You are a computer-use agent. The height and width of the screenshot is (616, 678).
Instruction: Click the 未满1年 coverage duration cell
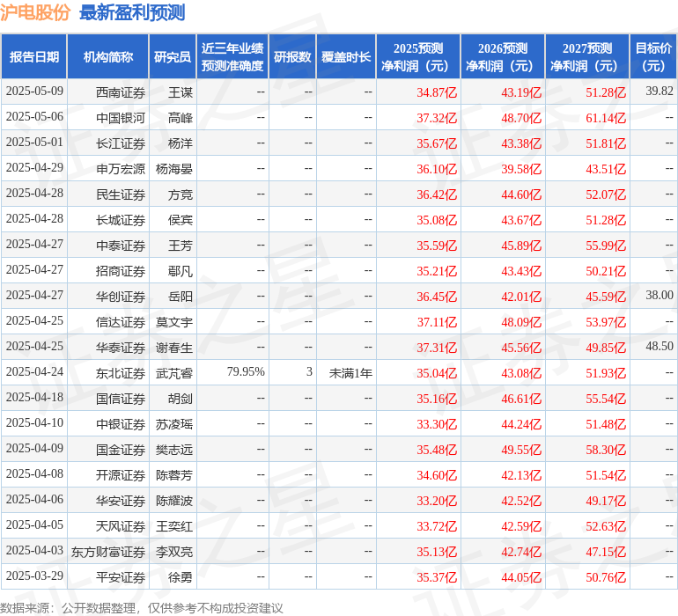(350, 372)
